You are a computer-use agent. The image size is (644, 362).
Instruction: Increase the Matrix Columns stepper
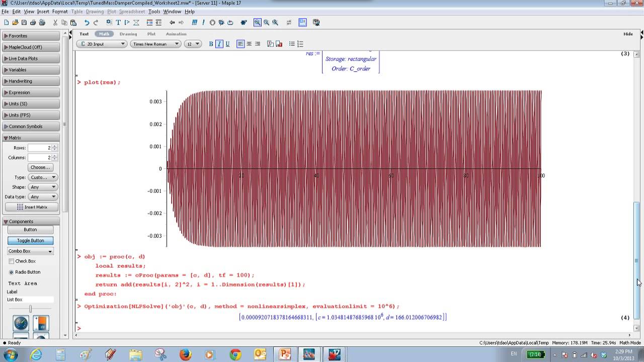(54, 156)
